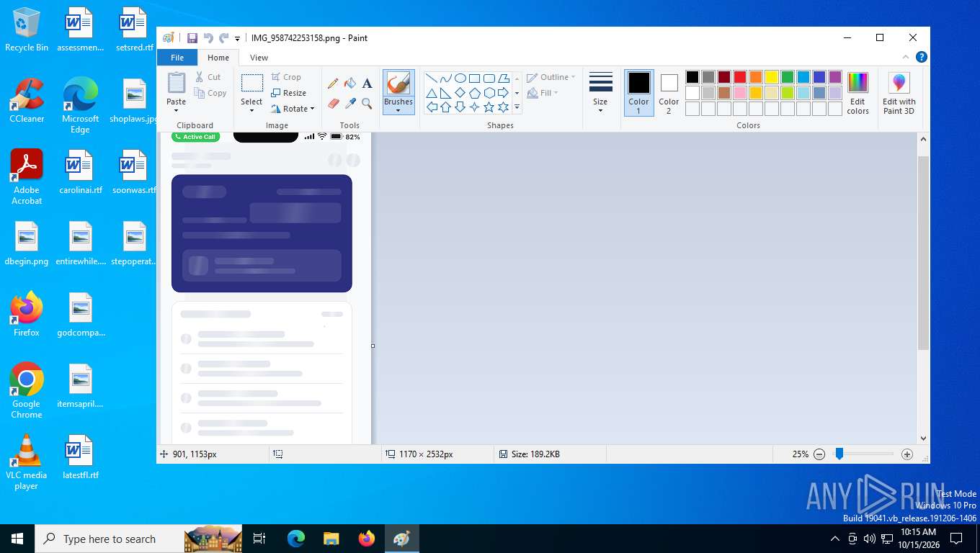Click the Cut button

208,77
